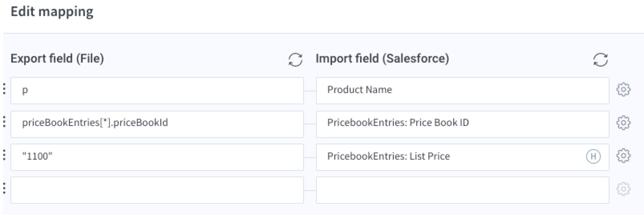Refresh the Export field (File) list
This screenshot has width=644, height=215.
[x=295, y=60]
